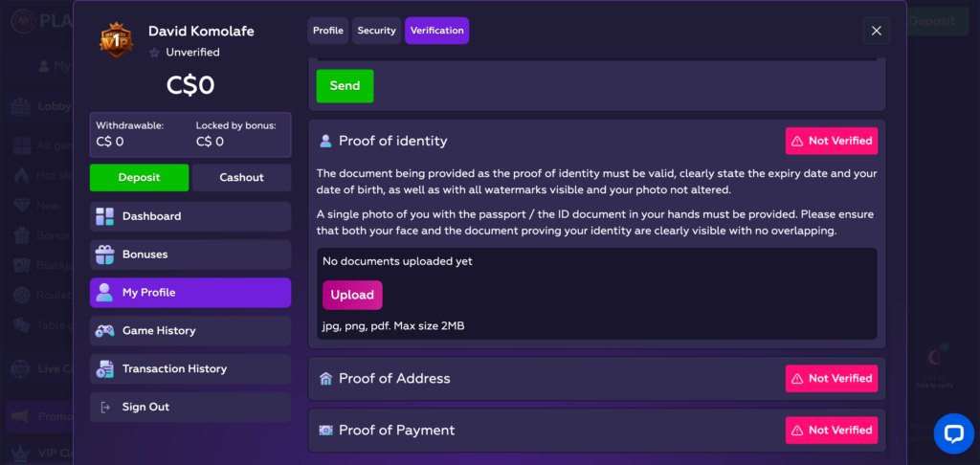Open the Cashout option
This screenshot has width=980, height=465.
[242, 178]
